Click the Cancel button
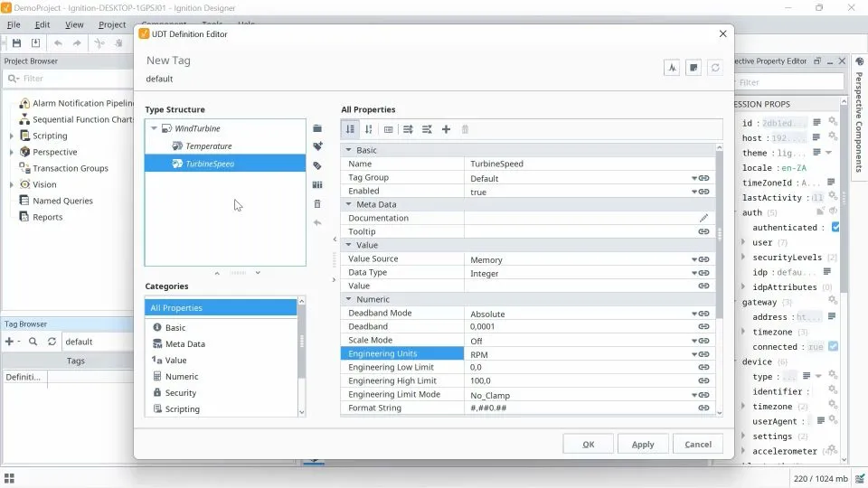The height and width of the screenshot is (488, 868). coord(697,444)
